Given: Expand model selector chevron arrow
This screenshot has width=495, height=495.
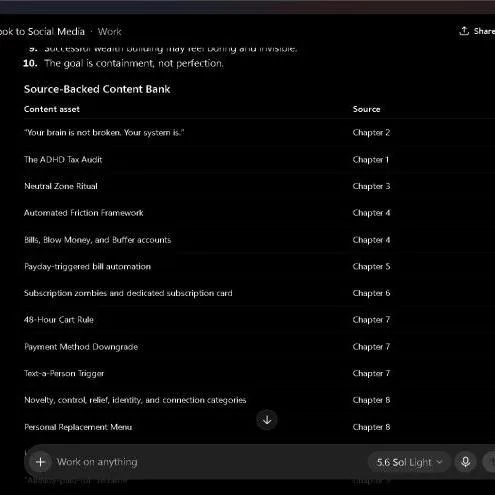Looking at the screenshot, I should [x=439, y=462].
